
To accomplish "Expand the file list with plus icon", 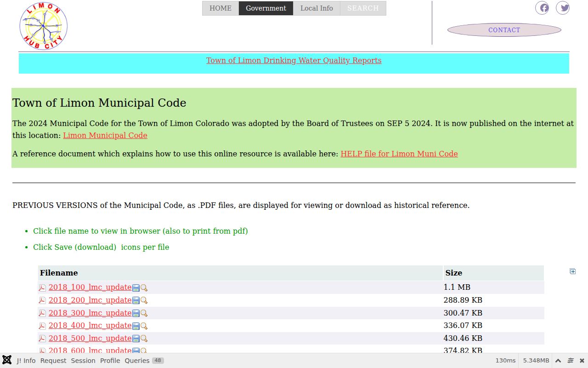I will (572, 271).
